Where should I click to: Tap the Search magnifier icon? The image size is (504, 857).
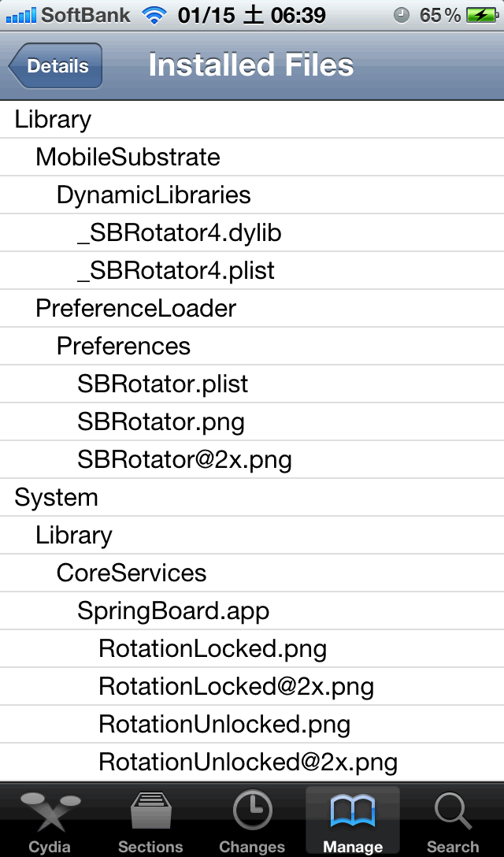coord(453,811)
